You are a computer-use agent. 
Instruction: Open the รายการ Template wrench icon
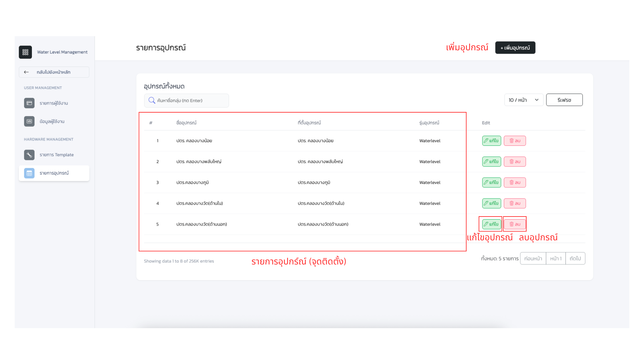[x=29, y=155]
